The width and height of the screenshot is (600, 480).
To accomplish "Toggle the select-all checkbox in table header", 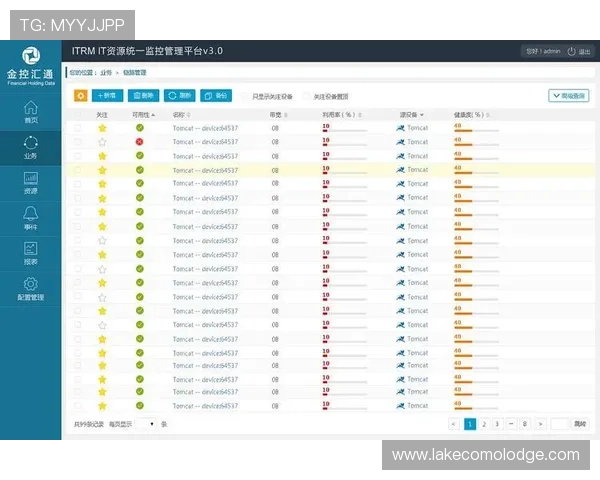I will (x=79, y=115).
